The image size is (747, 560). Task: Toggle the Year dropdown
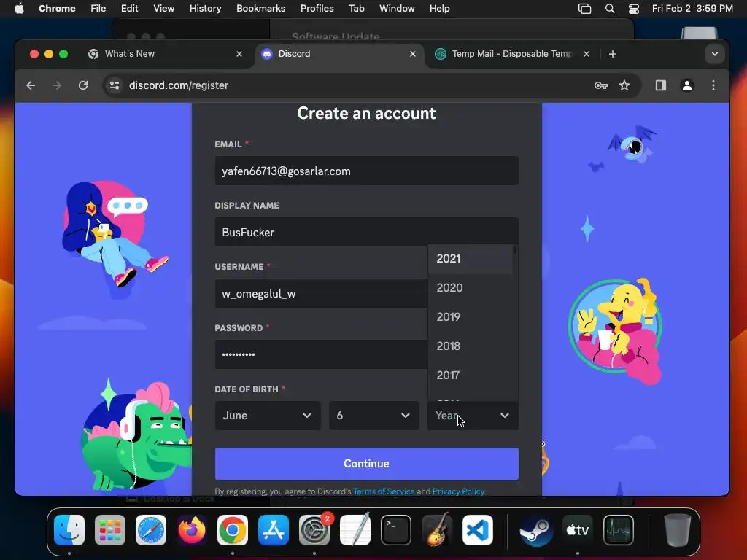pos(473,415)
